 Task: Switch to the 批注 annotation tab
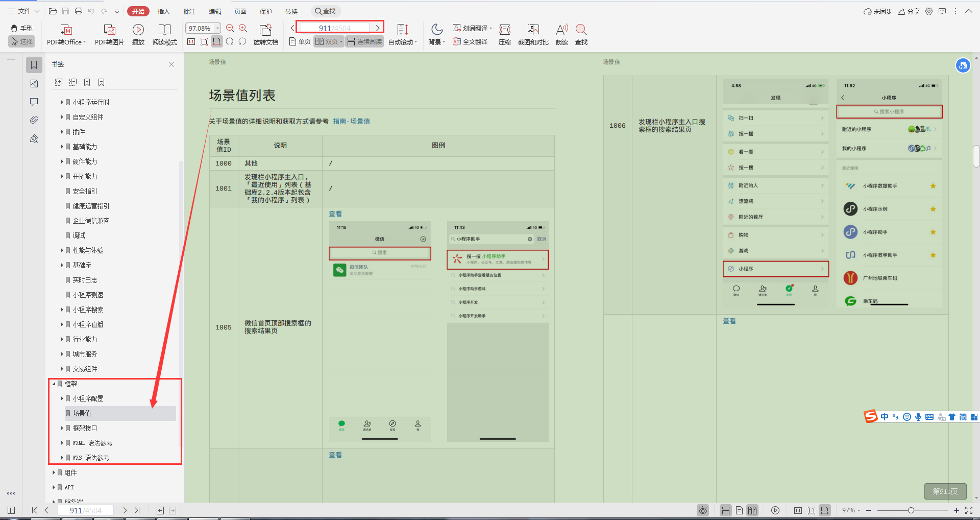point(189,11)
